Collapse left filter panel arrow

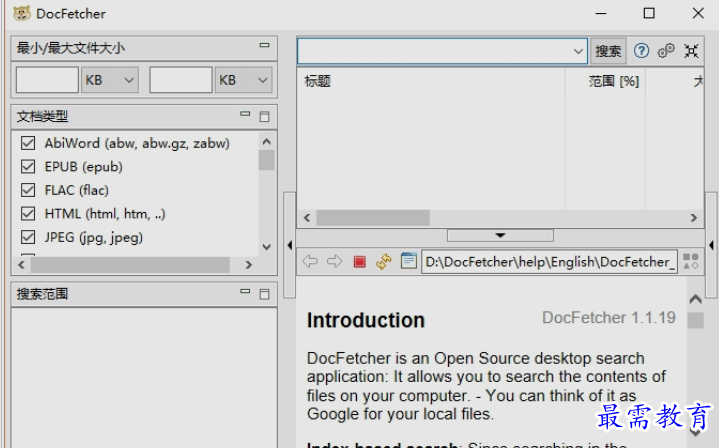(289, 245)
